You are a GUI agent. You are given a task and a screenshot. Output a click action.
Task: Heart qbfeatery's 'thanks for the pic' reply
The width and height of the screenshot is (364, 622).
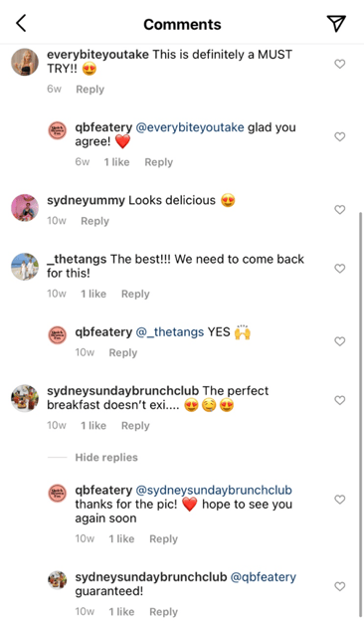pyautogui.click(x=340, y=500)
